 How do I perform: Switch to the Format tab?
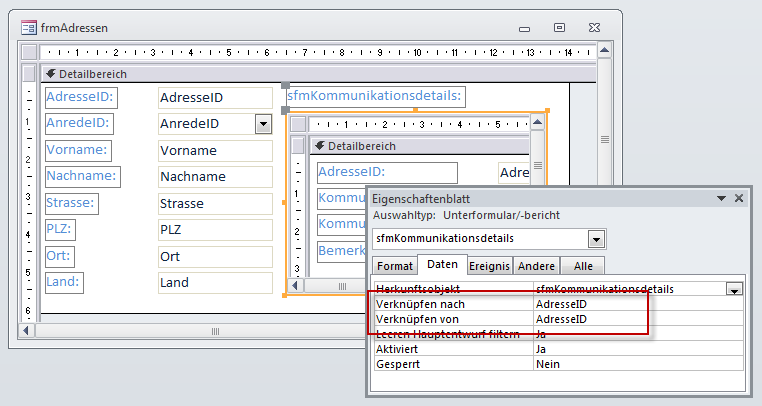[394, 266]
